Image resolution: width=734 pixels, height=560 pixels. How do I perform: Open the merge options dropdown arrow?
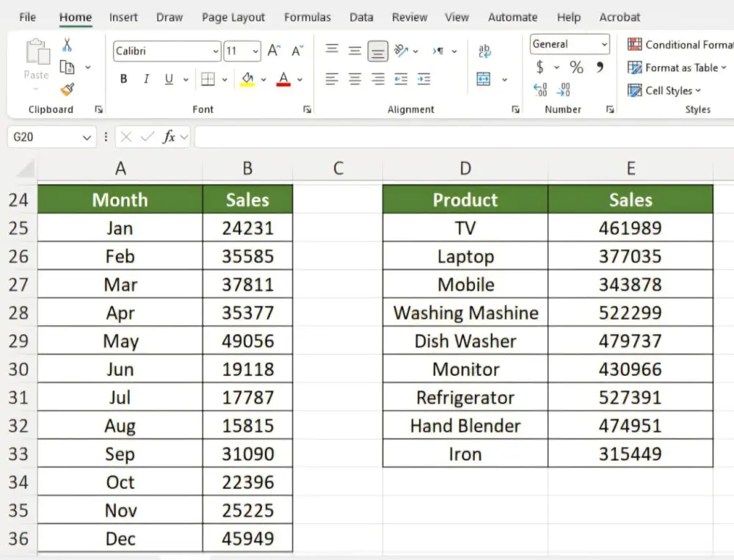tap(504, 79)
